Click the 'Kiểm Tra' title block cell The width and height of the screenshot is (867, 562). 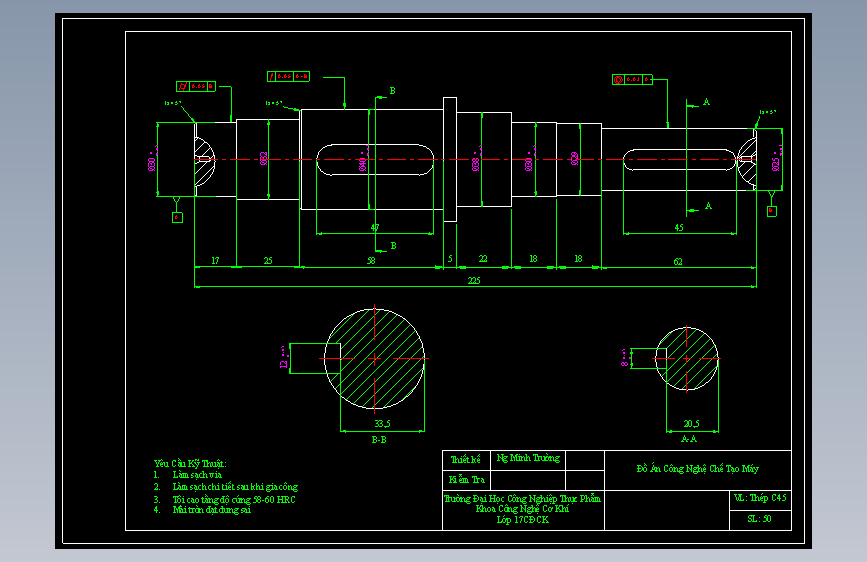tap(467, 480)
